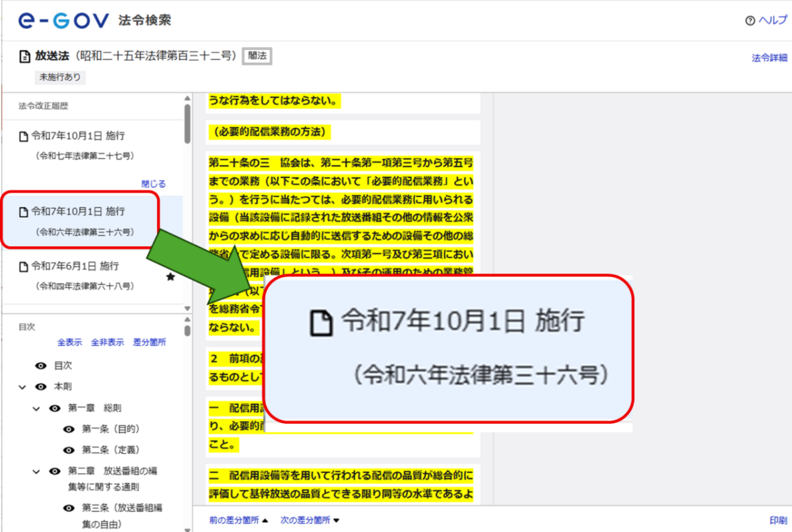Open help via the ? icon
This screenshot has width=792, height=532.
(749, 20)
